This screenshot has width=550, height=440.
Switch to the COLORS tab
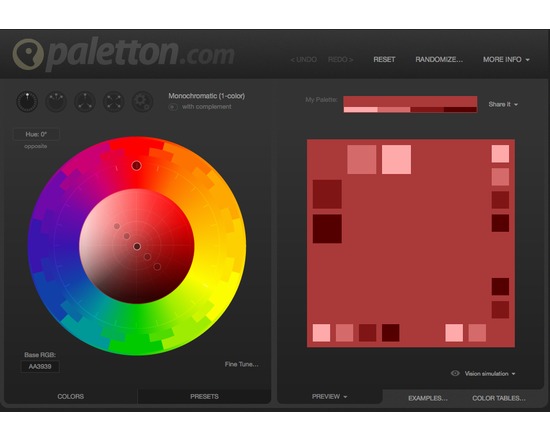click(71, 396)
